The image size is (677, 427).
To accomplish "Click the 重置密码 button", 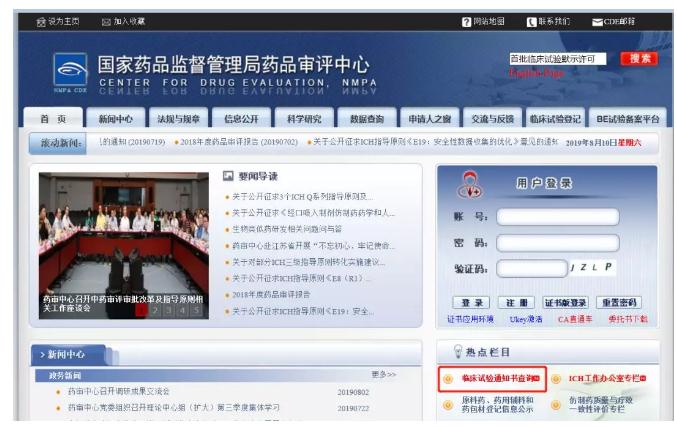I will coord(619,302).
